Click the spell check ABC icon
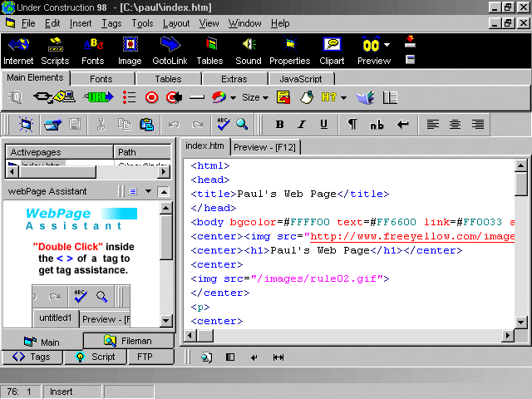This screenshot has height=399, width=532. coord(223,124)
